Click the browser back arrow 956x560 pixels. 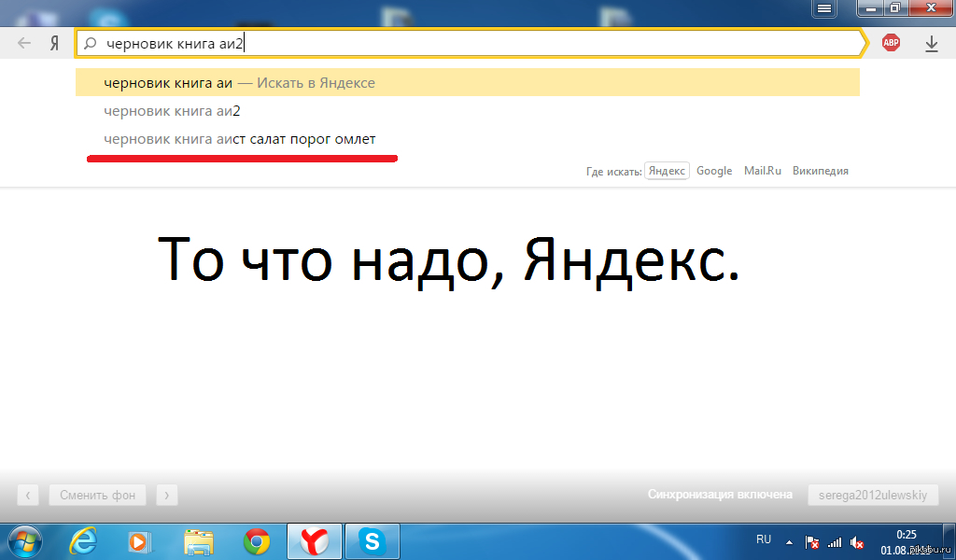(x=25, y=43)
